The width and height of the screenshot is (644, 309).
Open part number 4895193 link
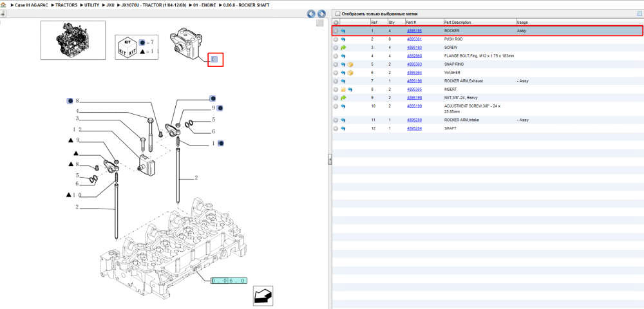pyautogui.click(x=414, y=48)
